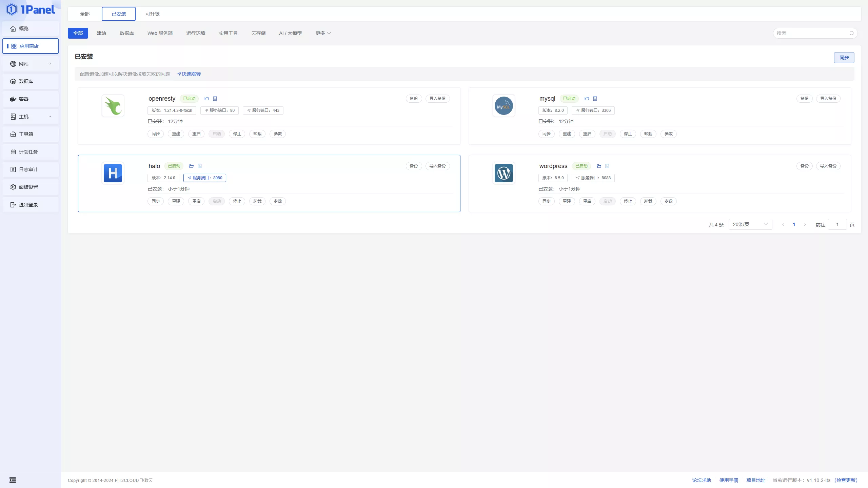
Task: Click the 同步 sync button top right
Action: pyautogui.click(x=844, y=57)
